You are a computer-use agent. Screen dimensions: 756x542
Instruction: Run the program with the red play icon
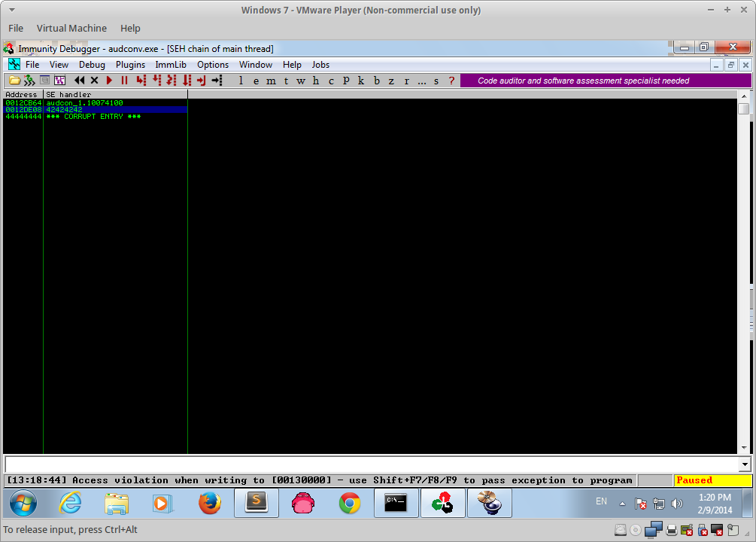pos(109,81)
